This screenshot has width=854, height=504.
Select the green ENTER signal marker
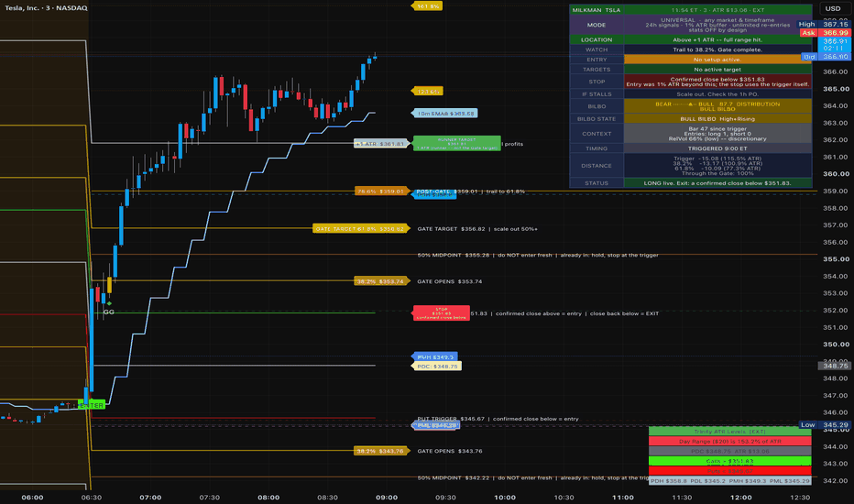(x=92, y=405)
